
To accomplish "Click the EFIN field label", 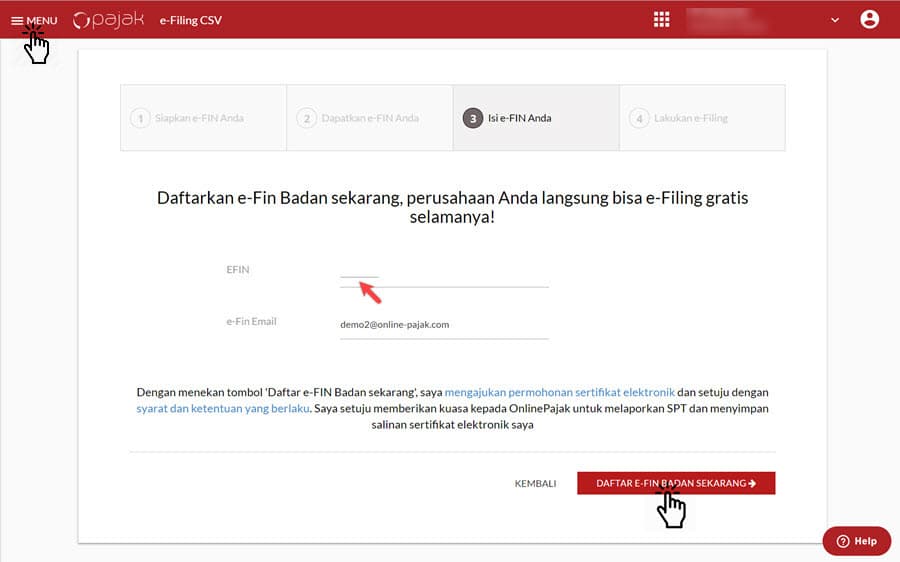I will tap(239, 270).
